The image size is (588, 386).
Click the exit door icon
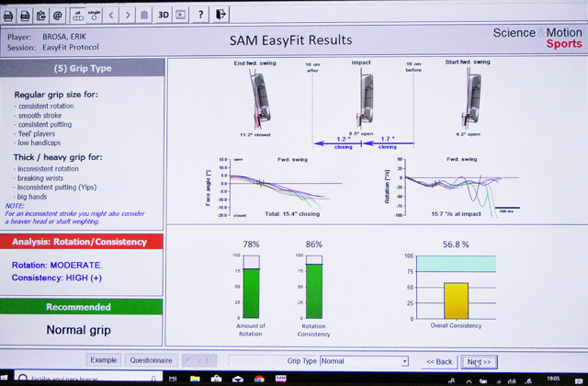(220, 15)
